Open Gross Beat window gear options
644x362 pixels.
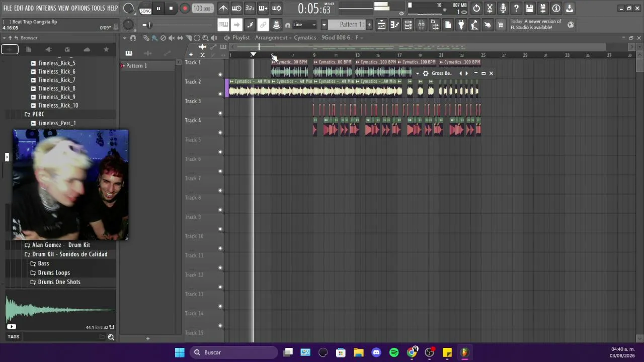point(426,73)
